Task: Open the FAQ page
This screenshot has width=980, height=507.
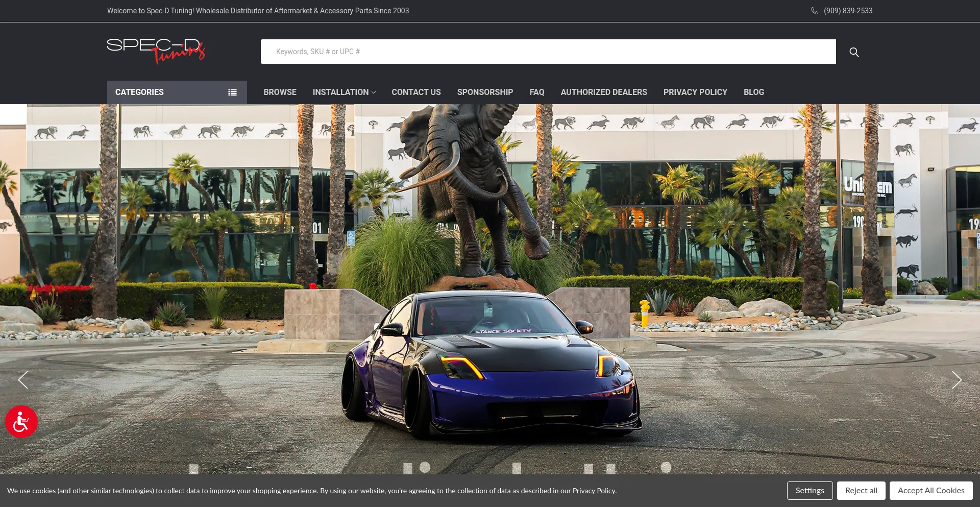Action: (x=537, y=92)
